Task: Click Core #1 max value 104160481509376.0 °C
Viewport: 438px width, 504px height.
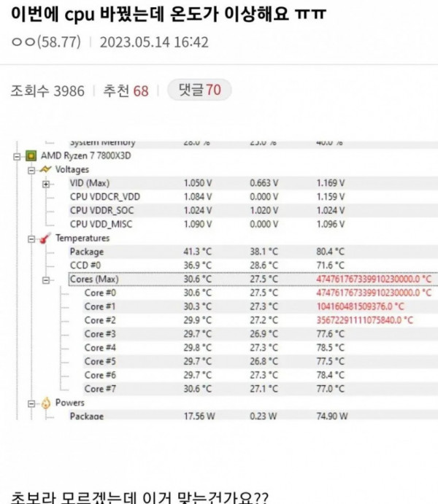Action: [x=360, y=306]
